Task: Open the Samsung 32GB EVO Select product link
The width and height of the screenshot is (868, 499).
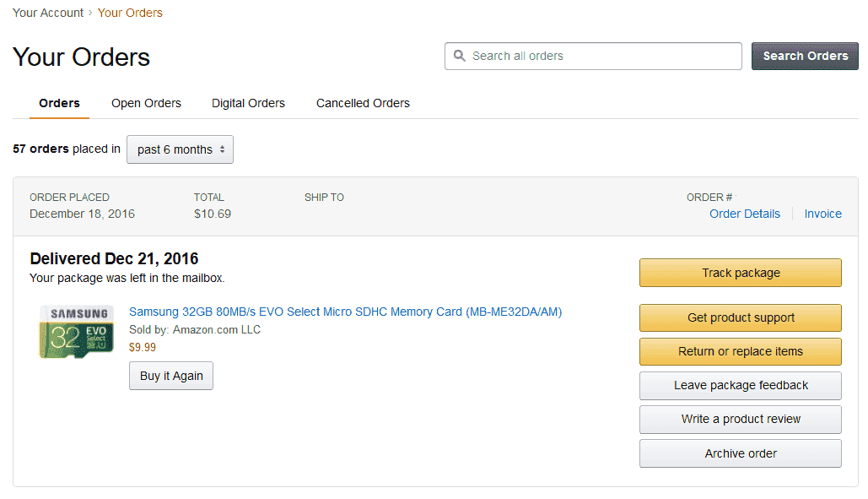Action: coord(346,312)
